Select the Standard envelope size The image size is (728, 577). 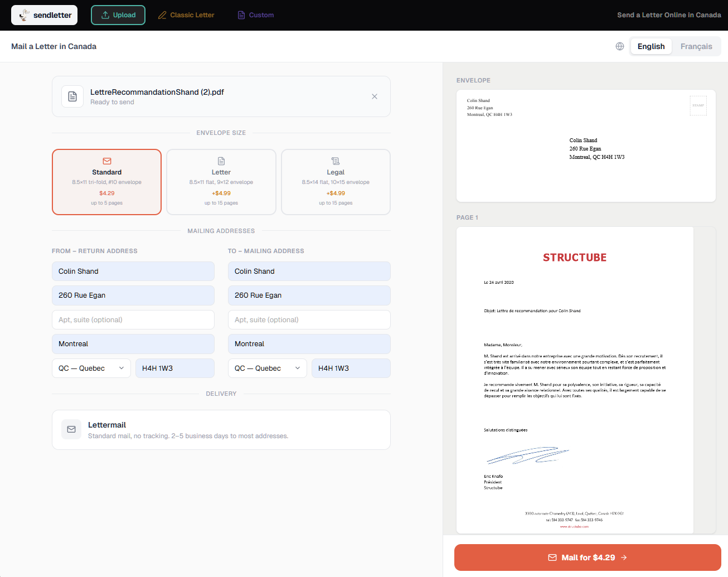pos(106,182)
